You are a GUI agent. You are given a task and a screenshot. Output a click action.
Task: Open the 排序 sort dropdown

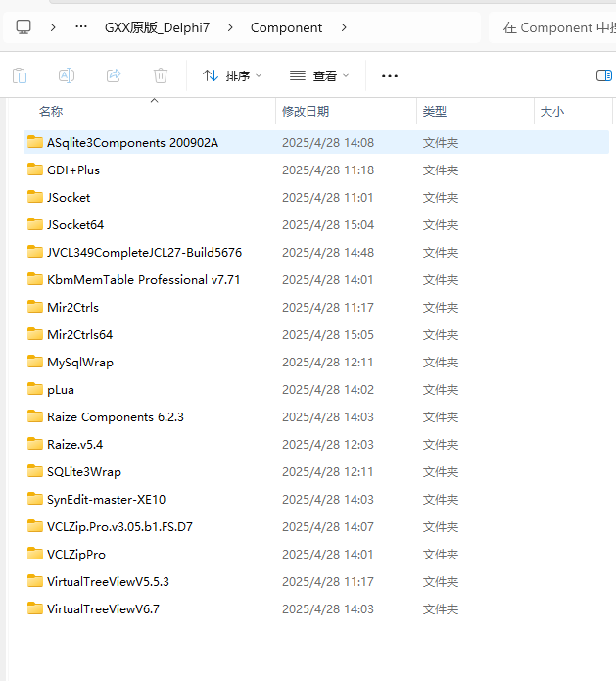coord(232,76)
